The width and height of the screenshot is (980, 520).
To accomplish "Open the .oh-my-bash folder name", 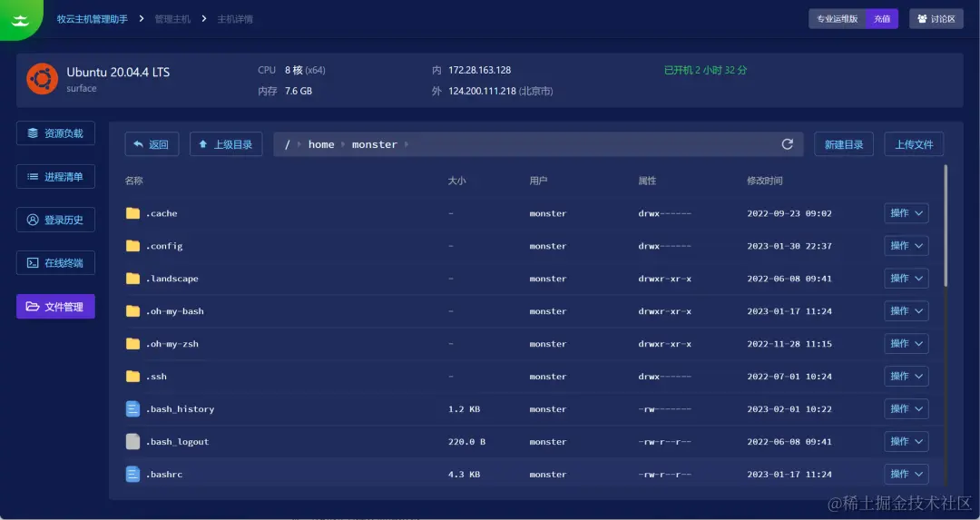I will tap(175, 310).
